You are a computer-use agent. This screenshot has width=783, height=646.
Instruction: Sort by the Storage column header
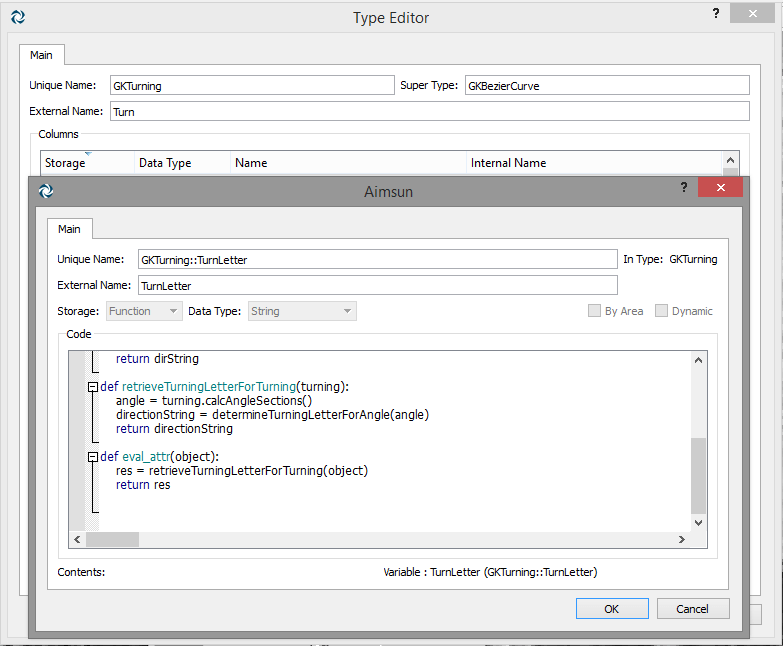pyautogui.click(x=87, y=163)
